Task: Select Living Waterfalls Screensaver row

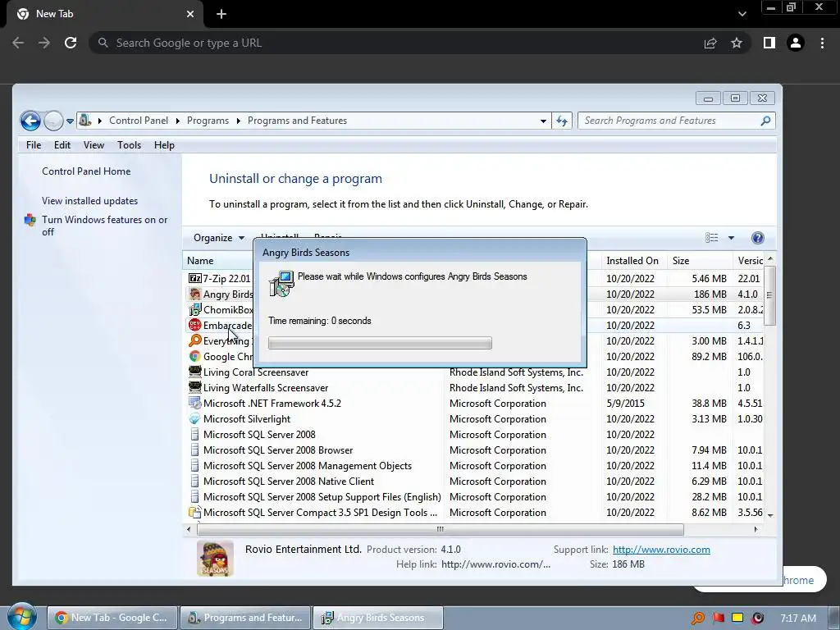Action: pos(474,388)
